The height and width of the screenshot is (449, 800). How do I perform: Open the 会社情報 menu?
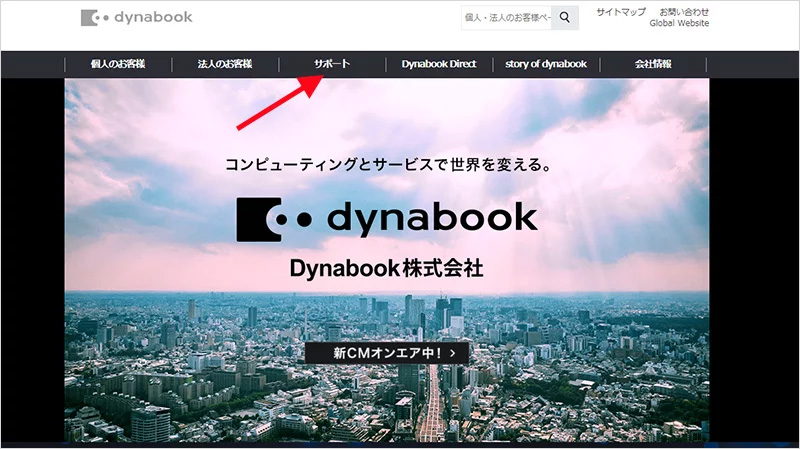pyautogui.click(x=653, y=64)
